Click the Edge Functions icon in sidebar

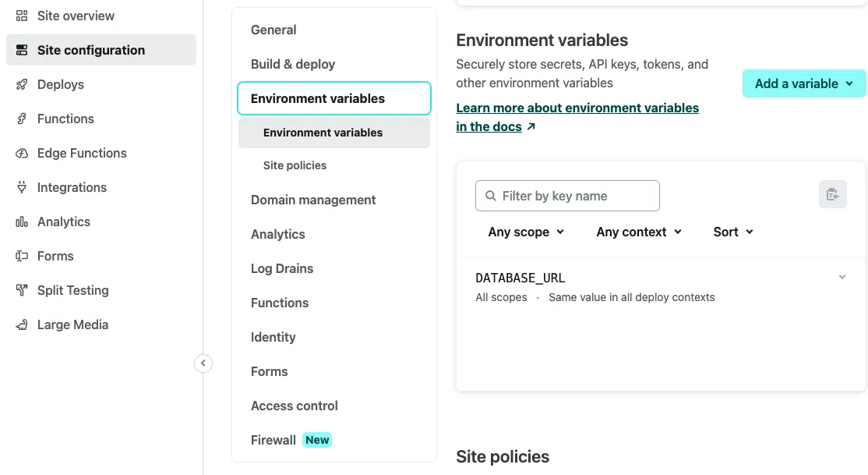coord(22,154)
